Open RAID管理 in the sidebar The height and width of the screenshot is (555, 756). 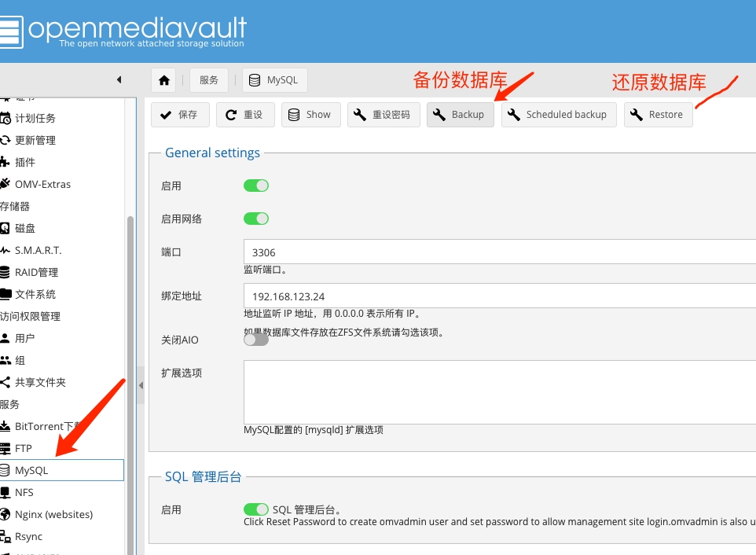[x=62, y=273]
